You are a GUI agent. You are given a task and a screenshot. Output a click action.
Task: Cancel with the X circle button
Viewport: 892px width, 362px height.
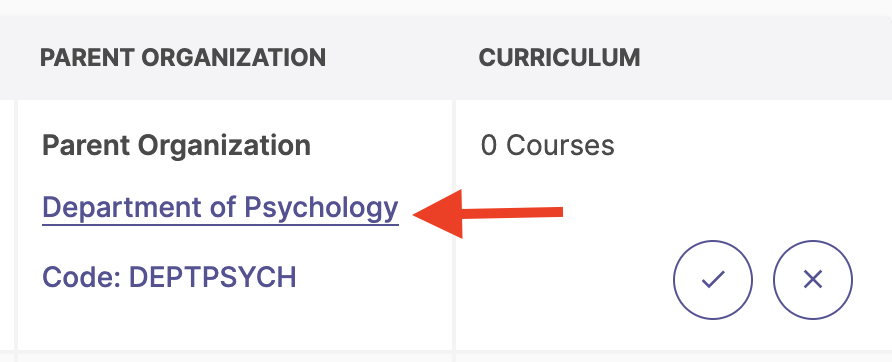813,279
